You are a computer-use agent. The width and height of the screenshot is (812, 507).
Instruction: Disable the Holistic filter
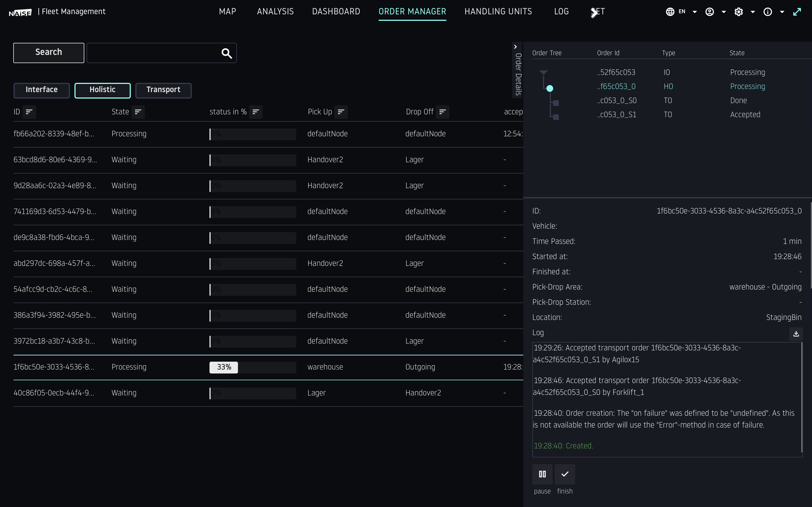[102, 90]
